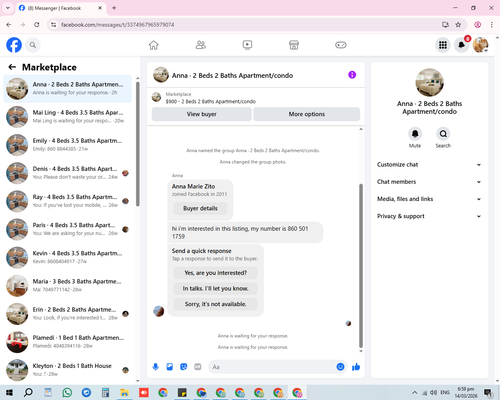Search in conversation magnifier icon
Screen dimensions: 500x400
click(x=443, y=134)
